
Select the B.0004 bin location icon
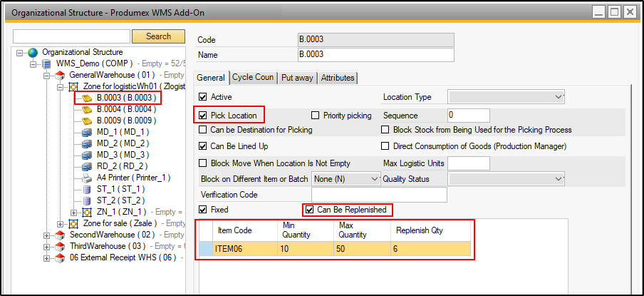[x=86, y=109]
